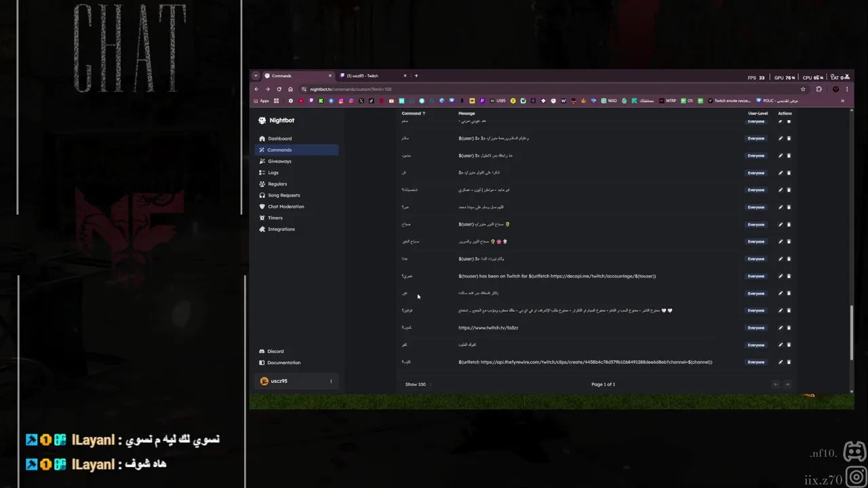Open the Twitch emote resize bookmark
The width and height of the screenshot is (868, 488).
coord(729,100)
